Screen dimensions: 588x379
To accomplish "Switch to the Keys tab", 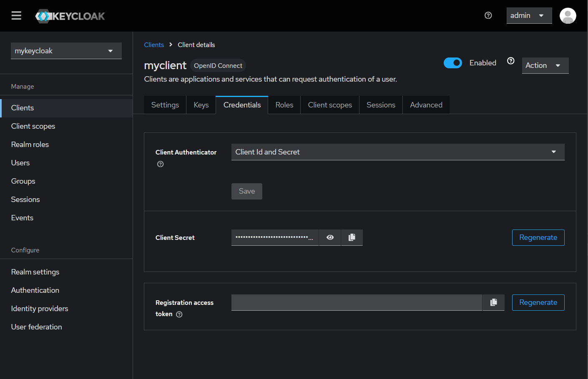I will pos(201,105).
